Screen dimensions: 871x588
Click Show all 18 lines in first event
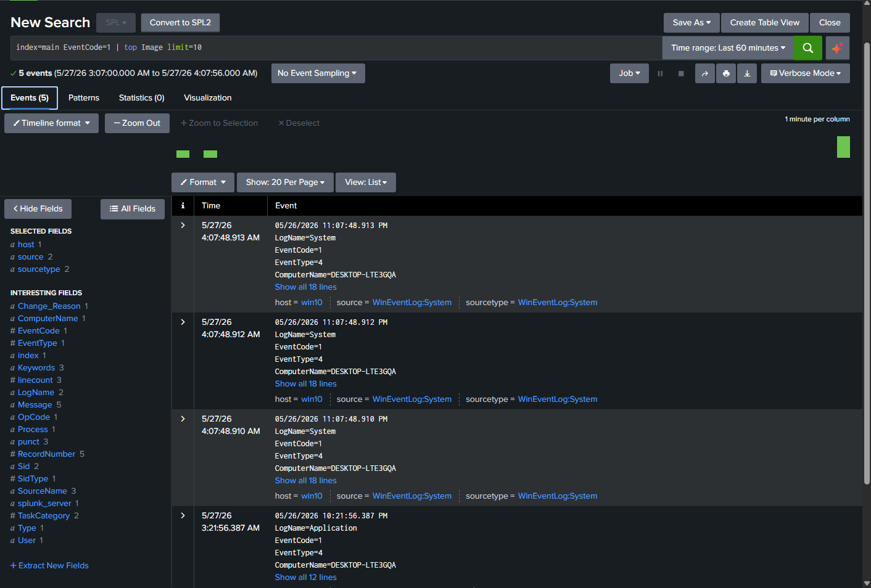coord(306,287)
